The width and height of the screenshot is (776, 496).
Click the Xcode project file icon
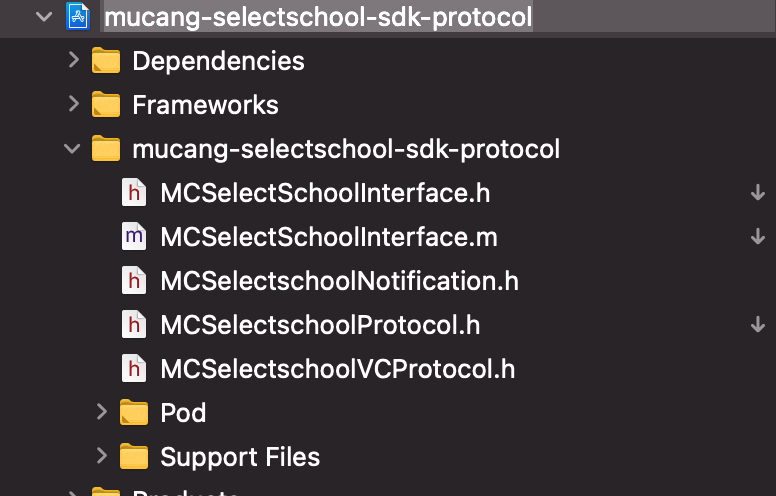tap(78, 16)
